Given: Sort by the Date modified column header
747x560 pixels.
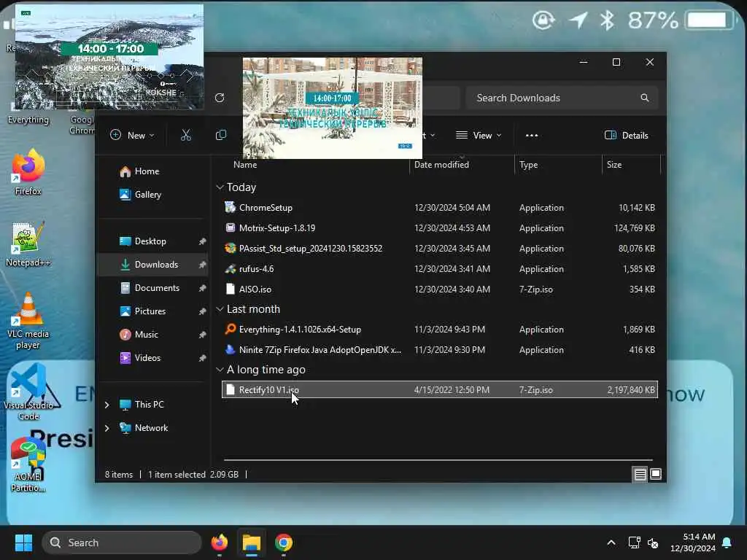Looking at the screenshot, I should click(441, 165).
